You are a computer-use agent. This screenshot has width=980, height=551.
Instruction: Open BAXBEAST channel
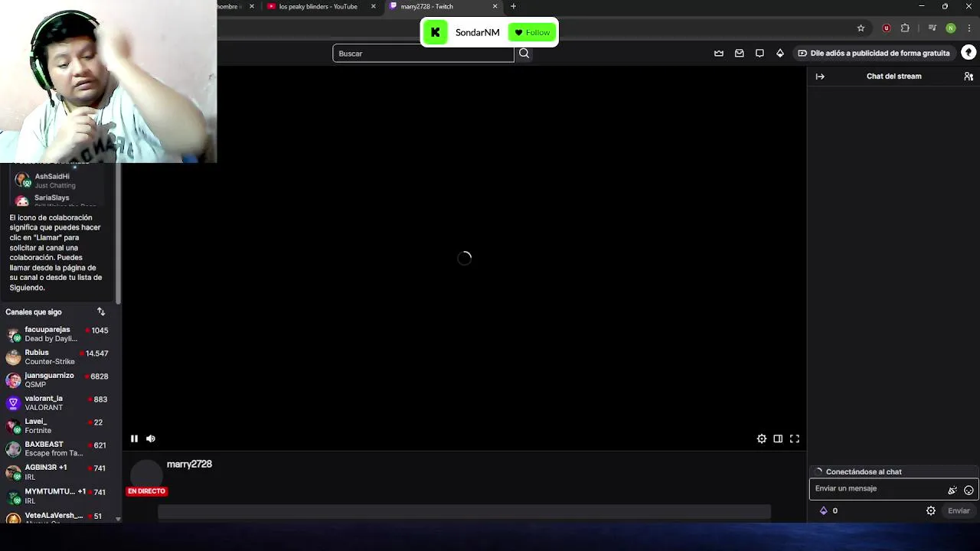click(x=58, y=448)
